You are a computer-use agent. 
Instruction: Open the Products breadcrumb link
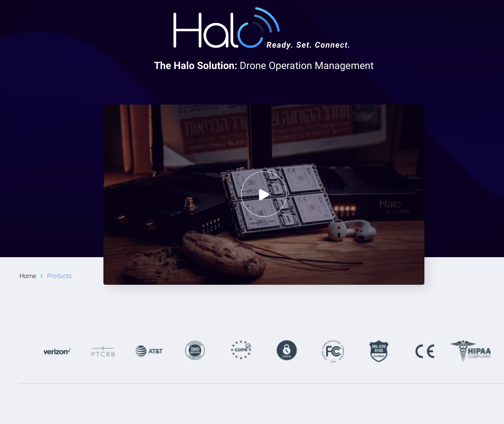(59, 276)
